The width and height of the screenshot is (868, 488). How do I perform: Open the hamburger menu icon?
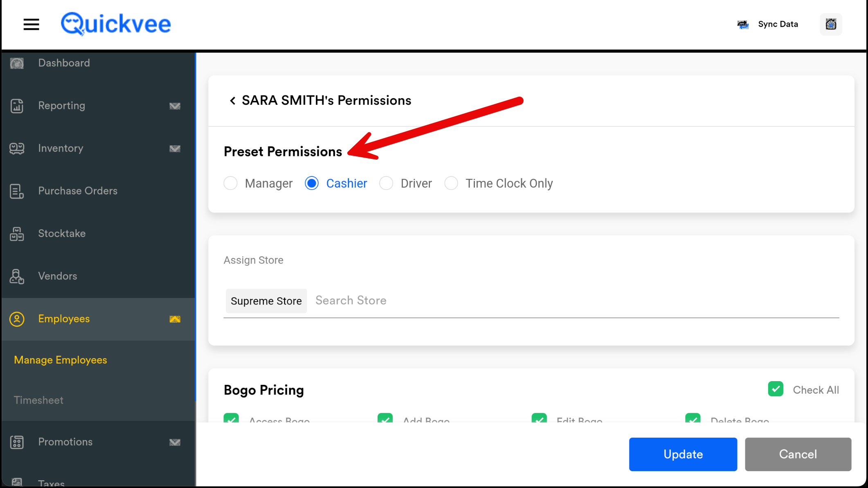[31, 25]
